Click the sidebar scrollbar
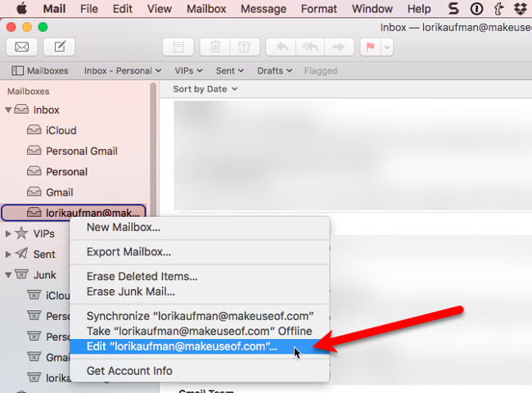Image resolution: width=532 pixels, height=393 pixels. pyautogui.click(x=153, y=149)
